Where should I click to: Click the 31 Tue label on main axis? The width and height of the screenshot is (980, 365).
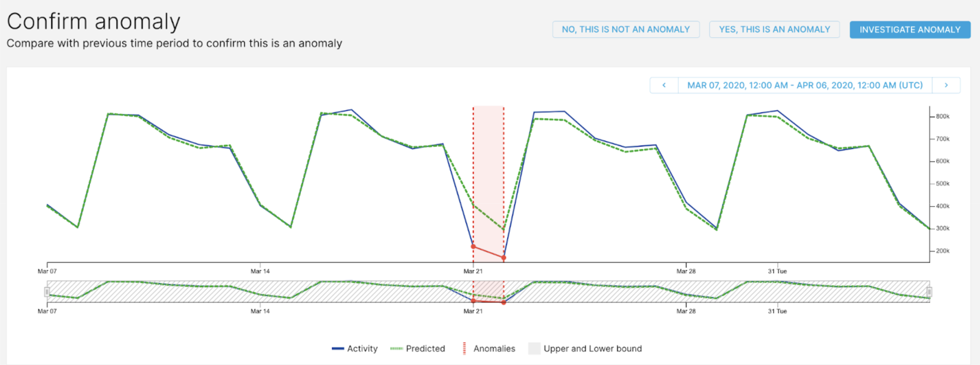777,271
